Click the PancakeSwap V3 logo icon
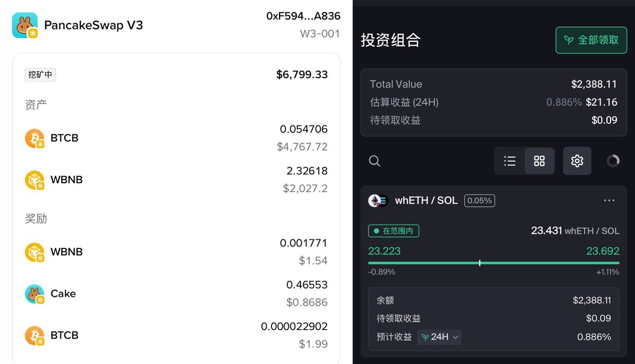The image size is (635, 364). (x=24, y=24)
